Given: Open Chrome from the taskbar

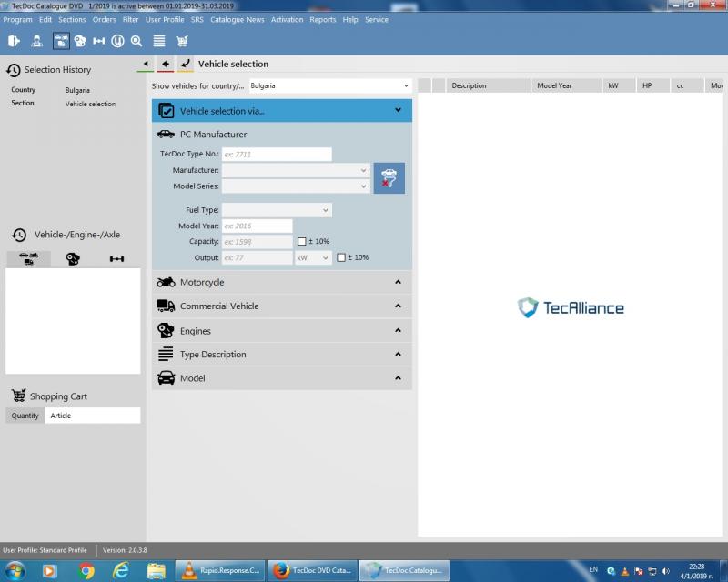Looking at the screenshot, I should (86, 570).
